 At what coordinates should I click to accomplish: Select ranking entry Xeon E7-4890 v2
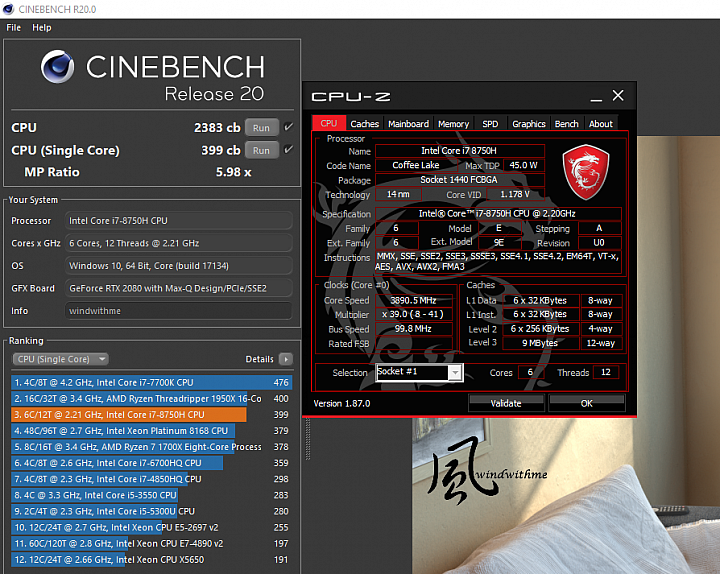tap(152, 543)
